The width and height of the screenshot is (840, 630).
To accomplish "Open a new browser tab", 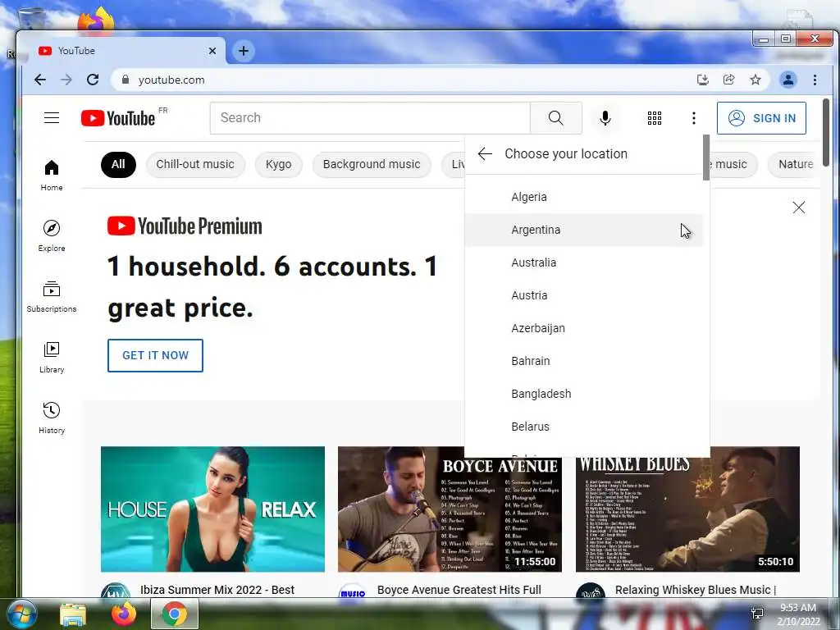I will pos(244,51).
